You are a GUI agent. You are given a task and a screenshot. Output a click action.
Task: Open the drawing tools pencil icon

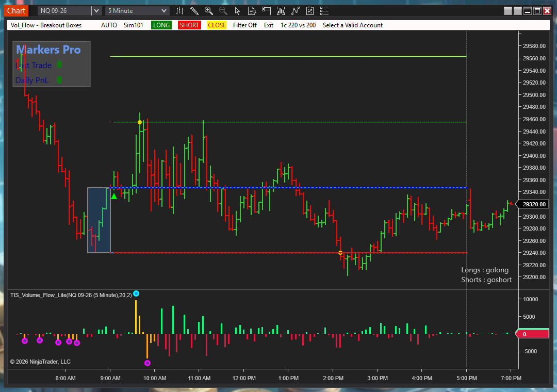tap(194, 11)
